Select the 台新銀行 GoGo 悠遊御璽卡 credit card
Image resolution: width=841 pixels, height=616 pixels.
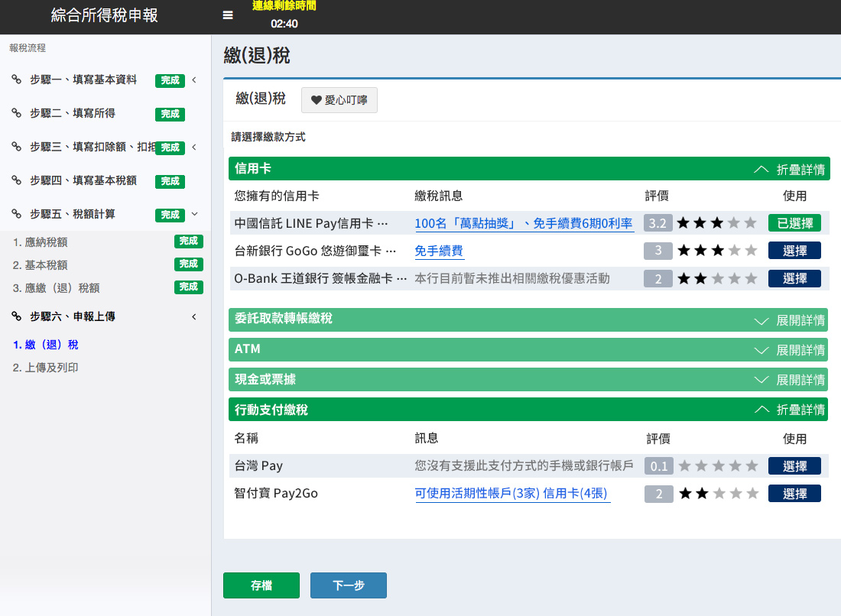(x=794, y=251)
